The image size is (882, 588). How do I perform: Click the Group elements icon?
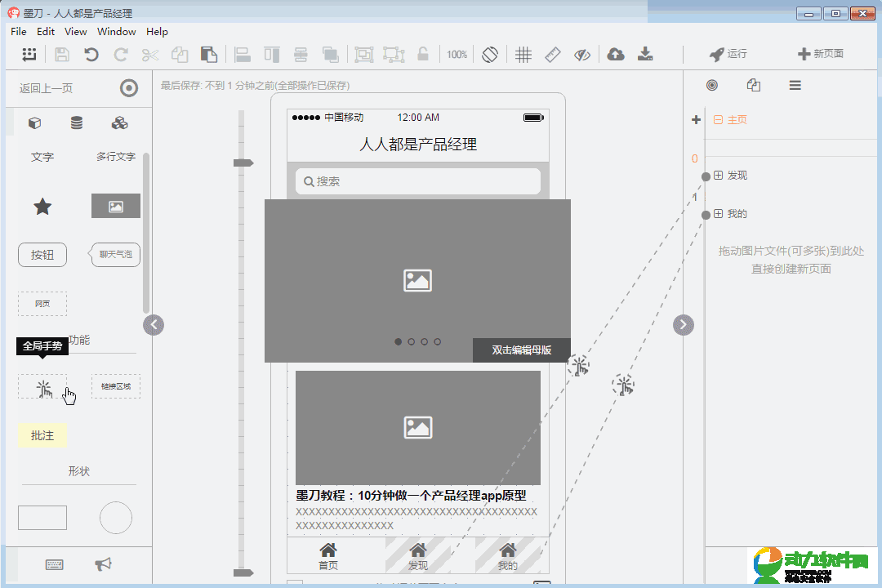[364, 54]
